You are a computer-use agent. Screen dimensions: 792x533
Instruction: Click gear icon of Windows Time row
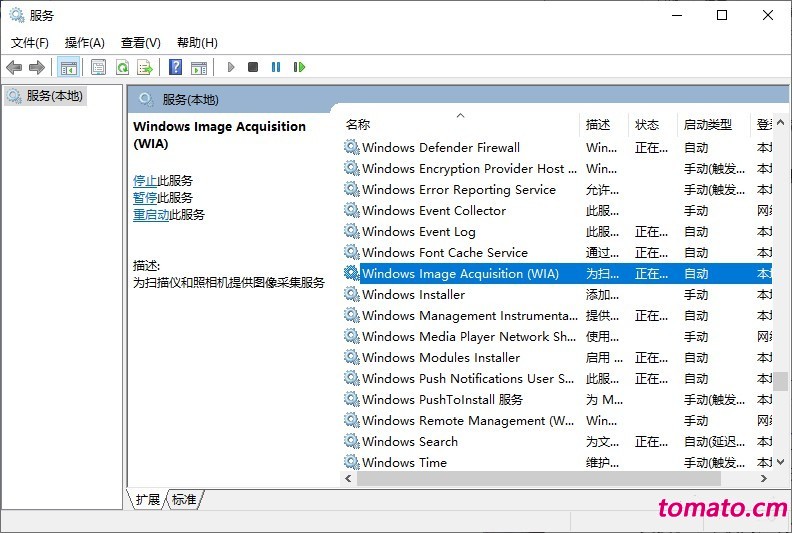(x=352, y=462)
